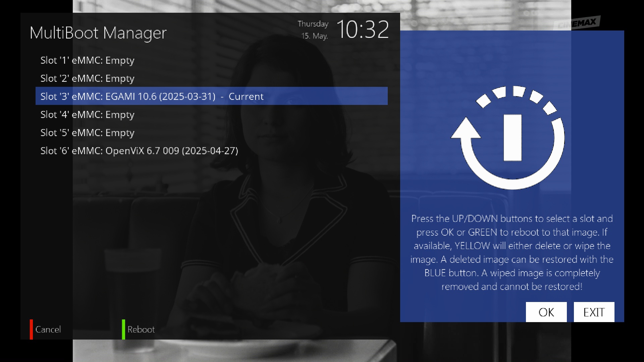Click the word Current in highlighted slot
Viewport: 644px width, 362px height.
(246, 97)
